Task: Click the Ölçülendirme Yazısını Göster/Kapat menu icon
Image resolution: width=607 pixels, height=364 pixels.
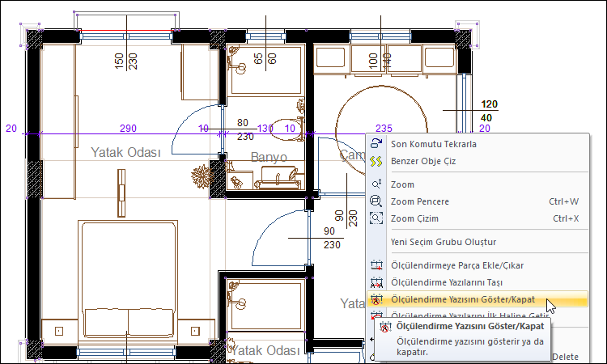Action: (x=376, y=299)
